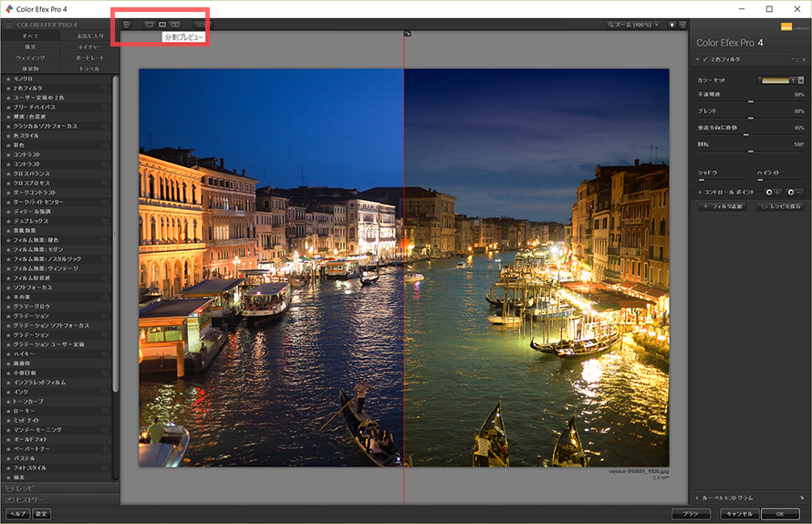Click the 不透明度 slider handle
This screenshot has height=524, width=812.
(x=751, y=101)
